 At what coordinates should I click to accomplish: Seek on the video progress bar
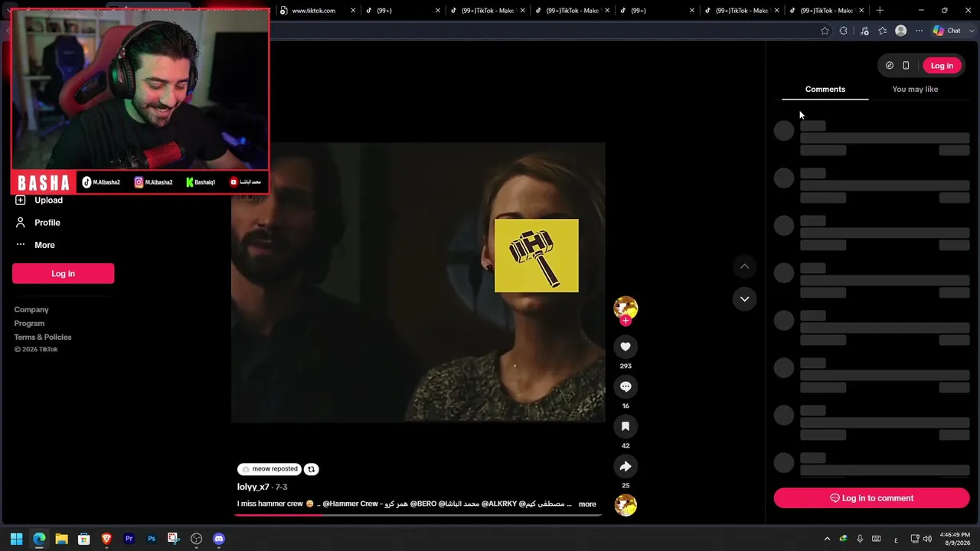[418, 515]
